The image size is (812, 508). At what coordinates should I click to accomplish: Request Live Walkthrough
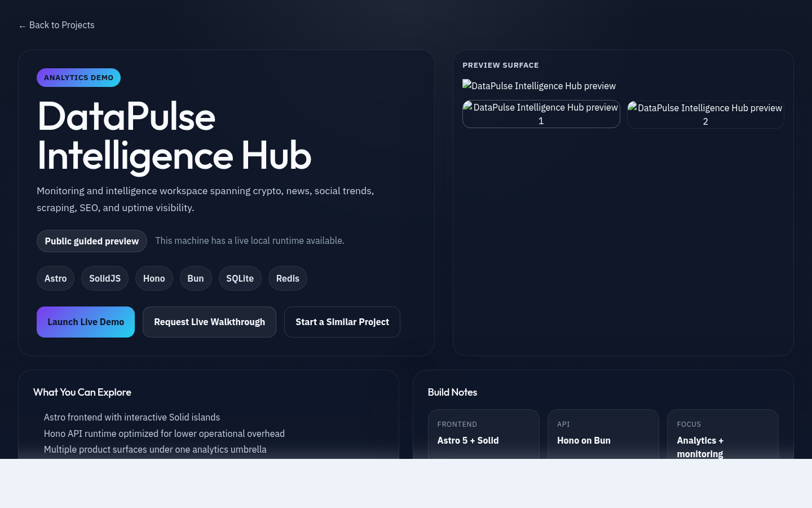coord(209,322)
